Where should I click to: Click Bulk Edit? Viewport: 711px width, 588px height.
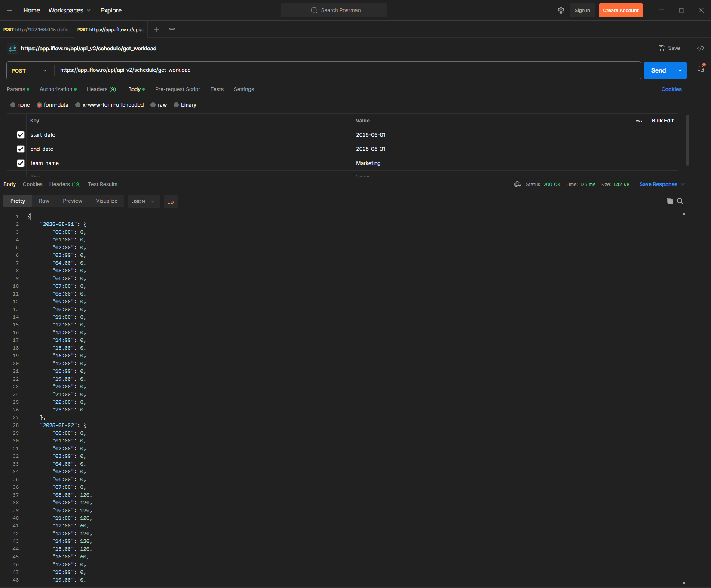click(662, 121)
